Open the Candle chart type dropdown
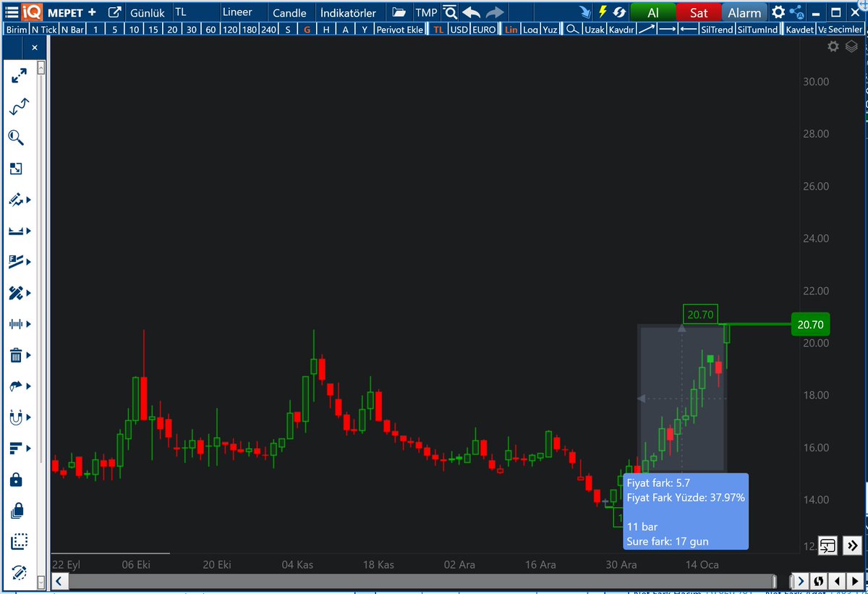Screen dimensions: 868x594 point(291,12)
